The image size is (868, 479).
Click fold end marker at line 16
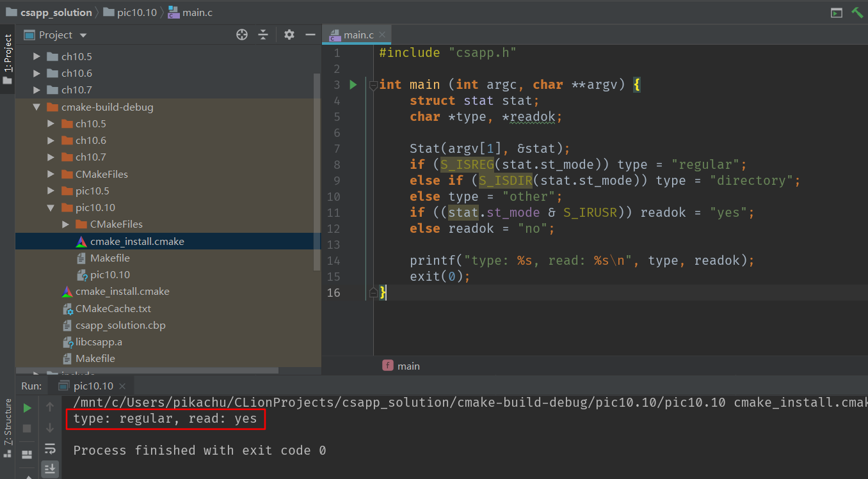point(373,292)
